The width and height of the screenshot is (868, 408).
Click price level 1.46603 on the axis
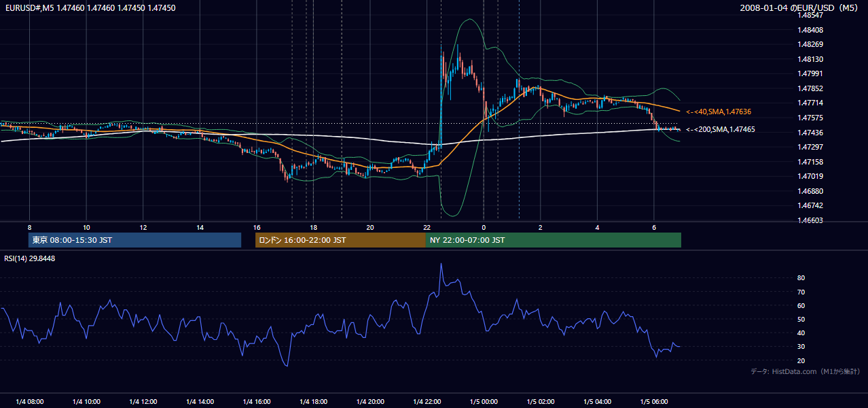pyautogui.click(x=812, y=220)
